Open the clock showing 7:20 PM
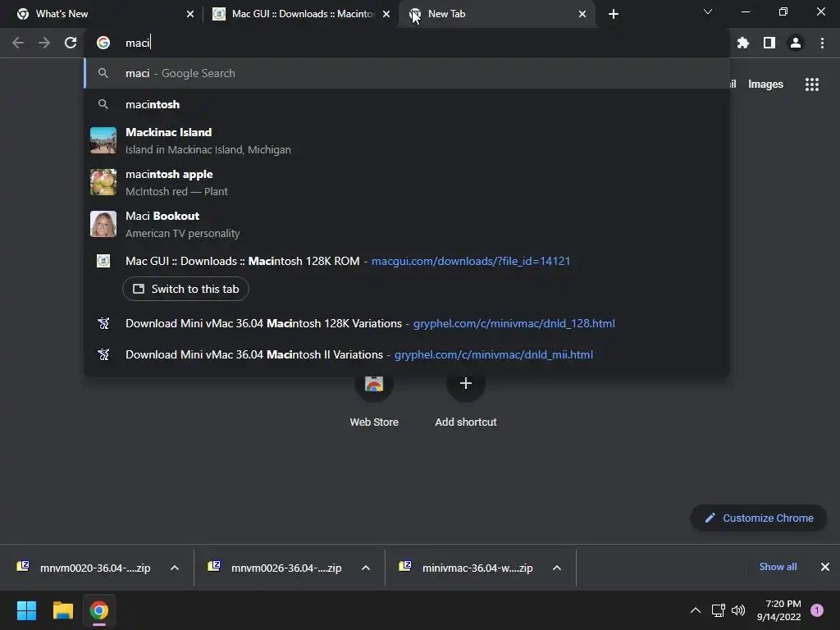 click(779, 610)
